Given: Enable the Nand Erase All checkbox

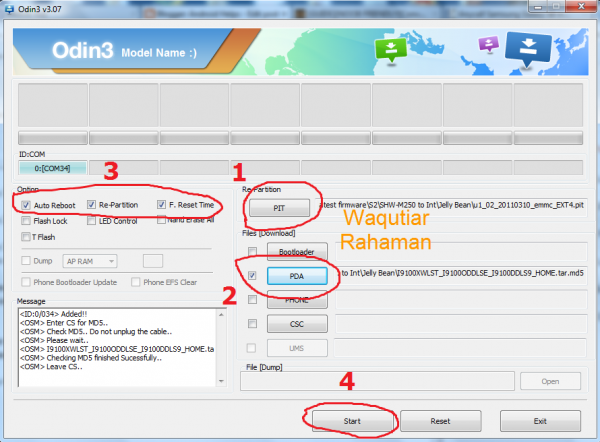Looking at the screenshot, I should 161,220.
